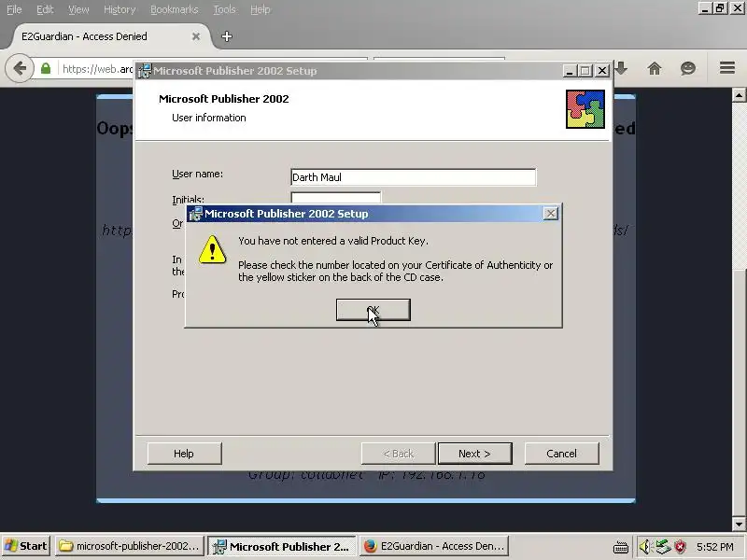Open the Firefox Bookmarks menu
747x560 pixels.
[174, 9]
